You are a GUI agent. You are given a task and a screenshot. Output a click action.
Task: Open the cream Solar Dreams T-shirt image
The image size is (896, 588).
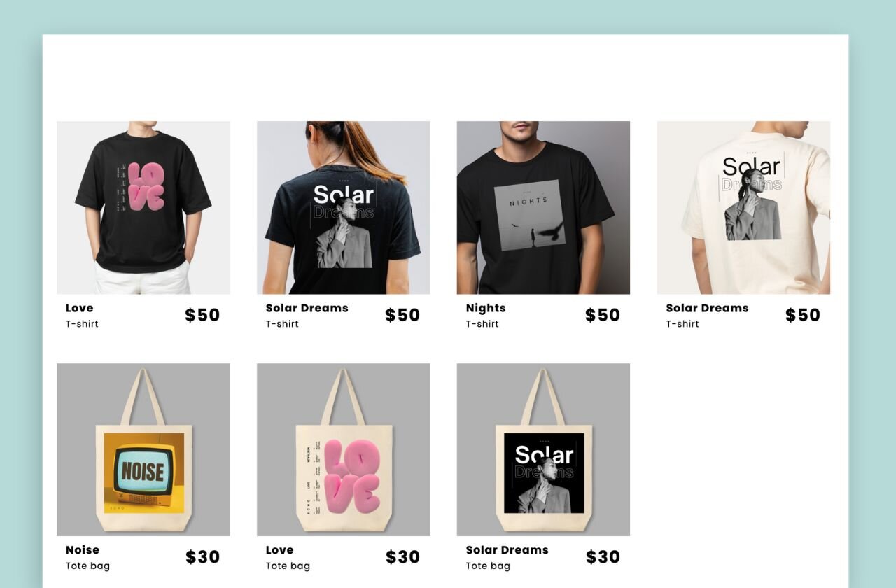[744, 208]
